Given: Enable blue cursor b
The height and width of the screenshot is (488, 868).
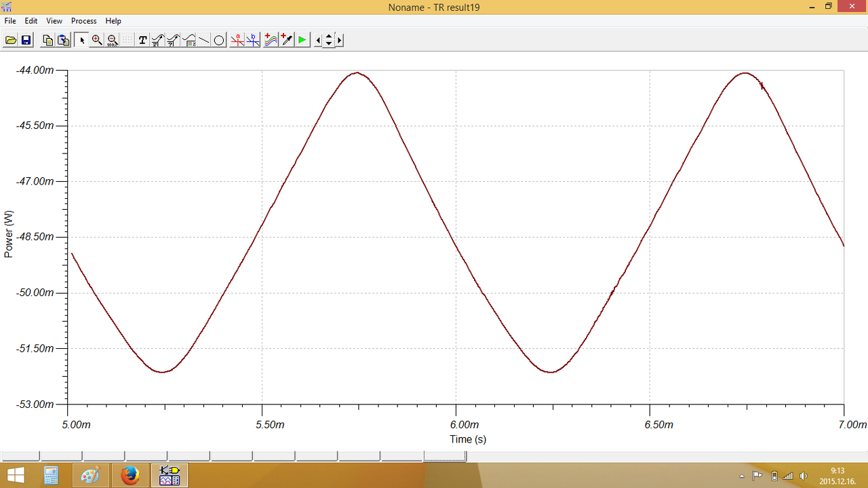Looking at the screenshot, I should coord(253,40).
